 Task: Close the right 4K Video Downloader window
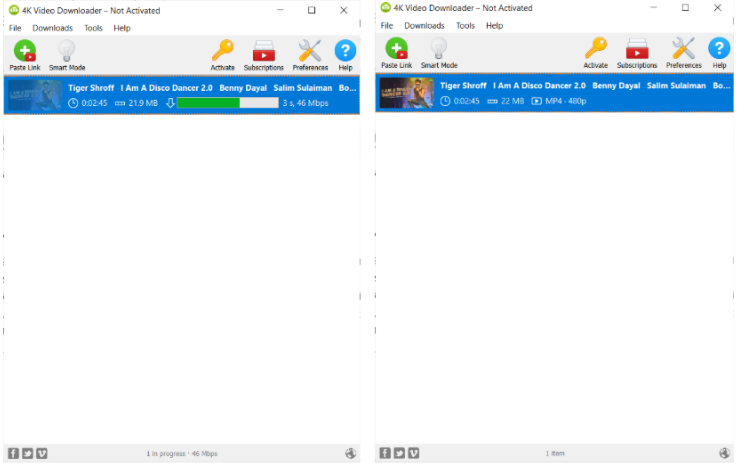coord(717,8)
